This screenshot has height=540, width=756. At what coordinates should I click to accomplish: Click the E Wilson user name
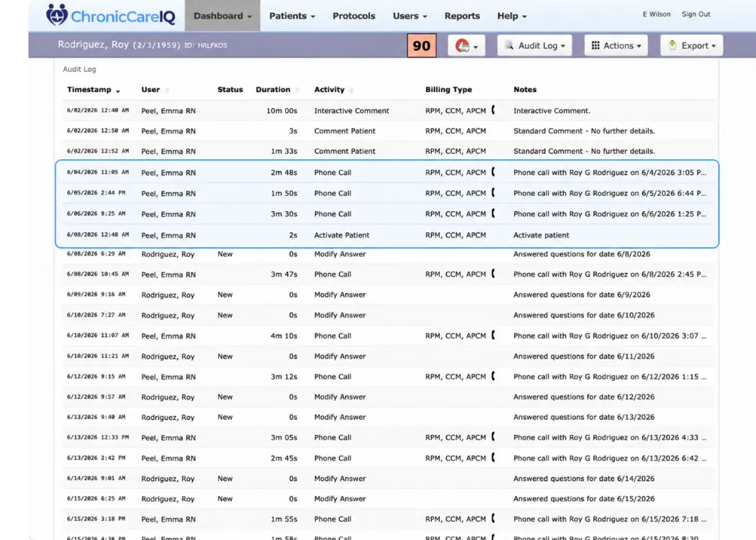(x=656, y=14)
